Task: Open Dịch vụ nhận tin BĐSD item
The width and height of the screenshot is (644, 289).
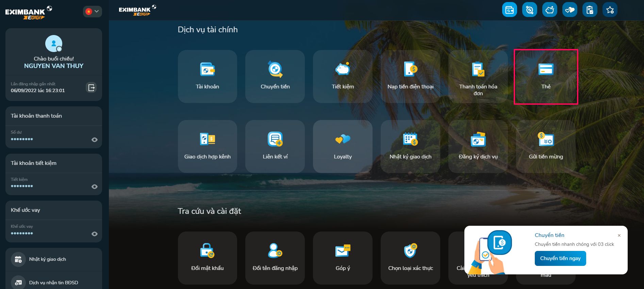Action: point(53,283)
